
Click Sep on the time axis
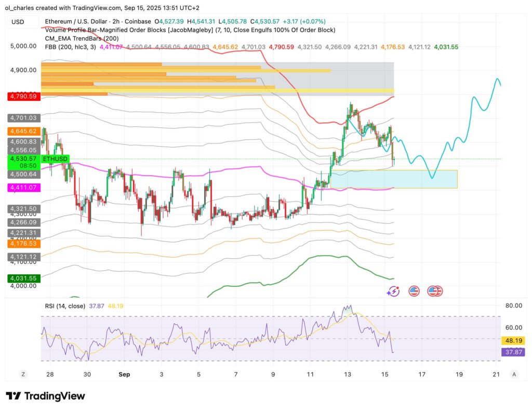(x=124, y=374)
